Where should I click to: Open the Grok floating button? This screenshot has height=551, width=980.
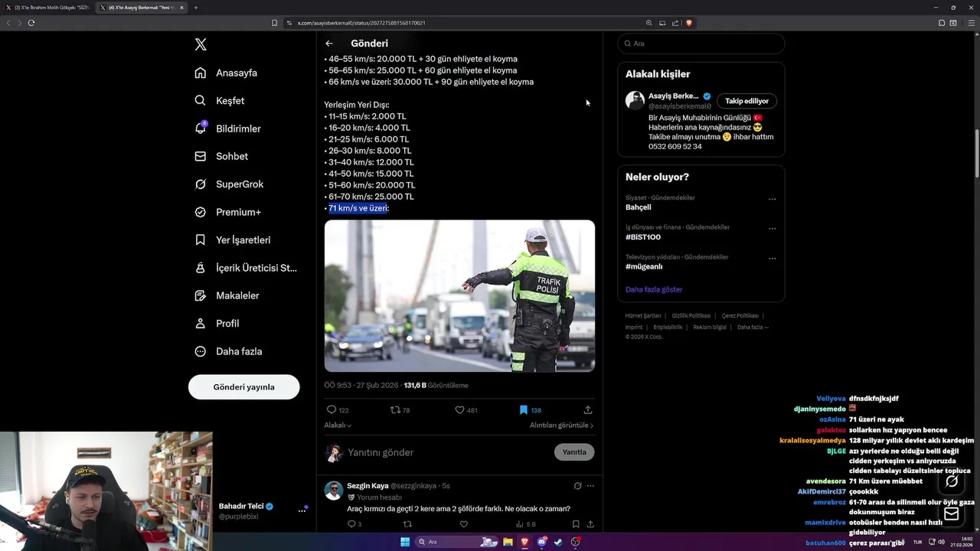pyautogui.click(x=952, y=481)
